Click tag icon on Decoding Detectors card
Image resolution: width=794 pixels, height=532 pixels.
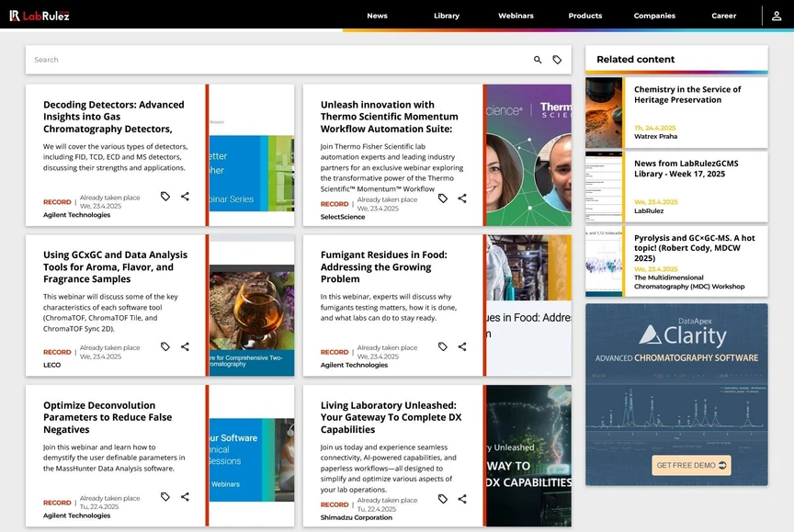[x=165, y=197]
